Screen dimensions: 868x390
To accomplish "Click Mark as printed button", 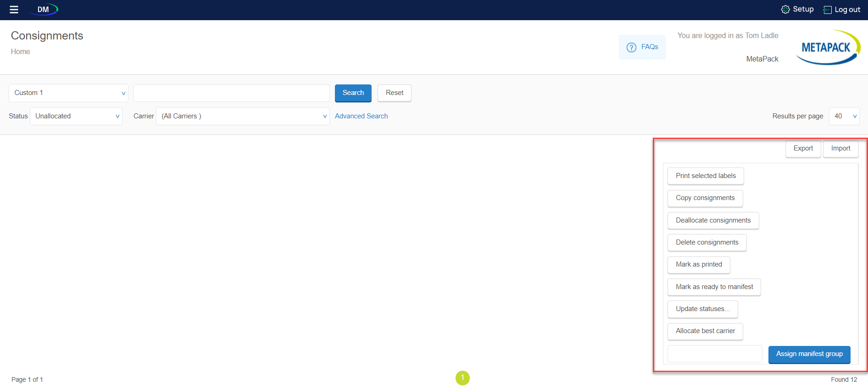I will click(699, 265).
